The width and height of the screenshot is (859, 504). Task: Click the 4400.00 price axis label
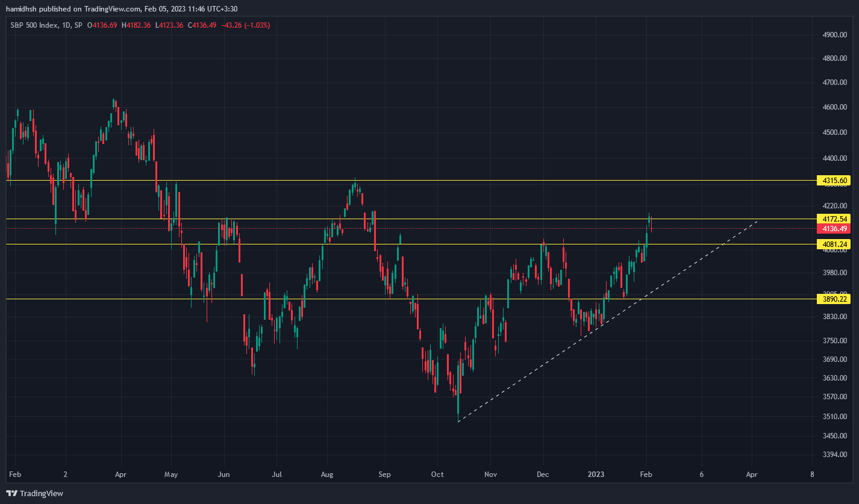coord(835,158)
